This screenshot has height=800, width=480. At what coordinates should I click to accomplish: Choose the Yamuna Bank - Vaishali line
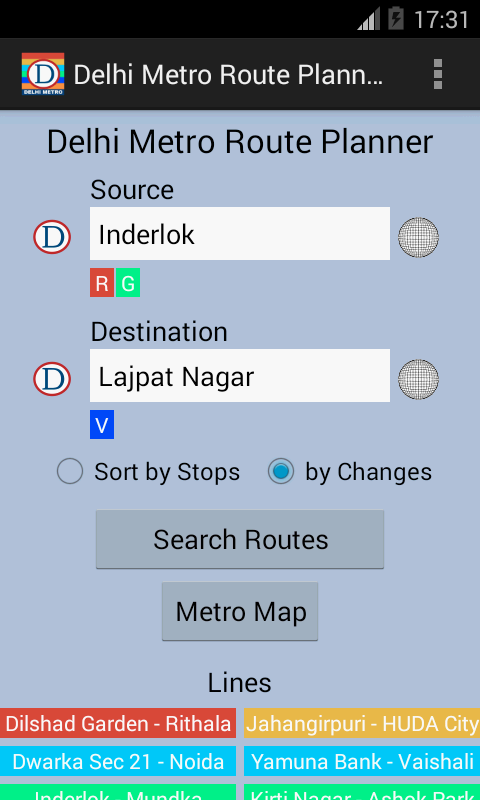(x=362, y=761)
